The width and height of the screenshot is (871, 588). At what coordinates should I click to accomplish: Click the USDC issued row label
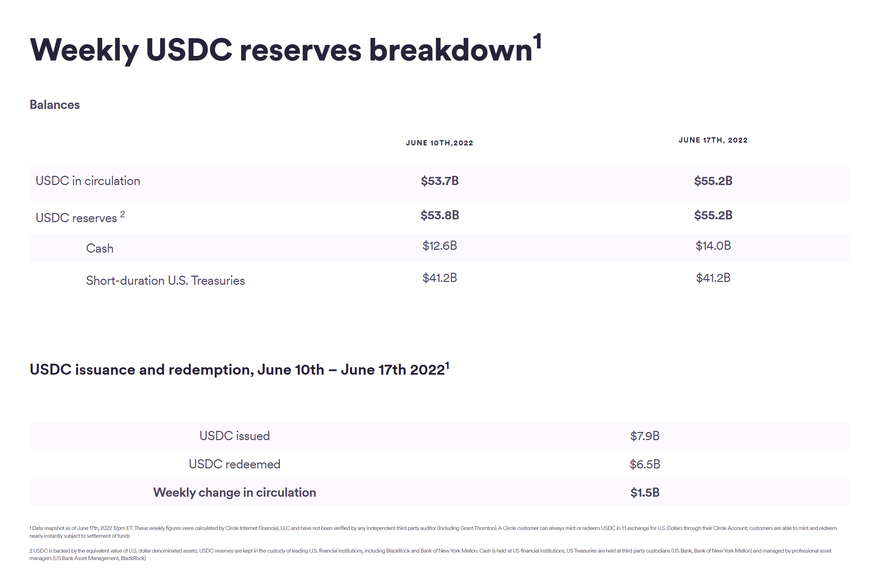(x=235, y=436)
